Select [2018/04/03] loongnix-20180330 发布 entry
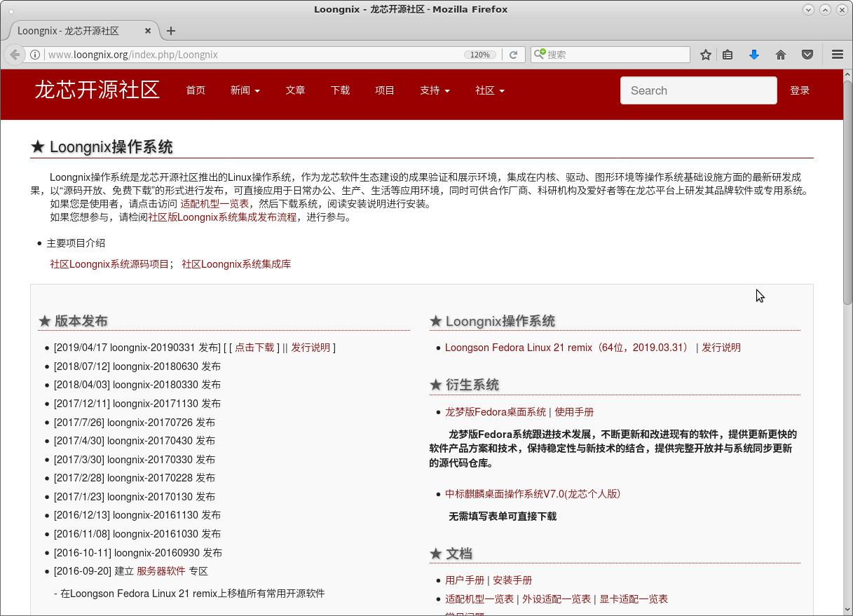 [x=137, y=385]
